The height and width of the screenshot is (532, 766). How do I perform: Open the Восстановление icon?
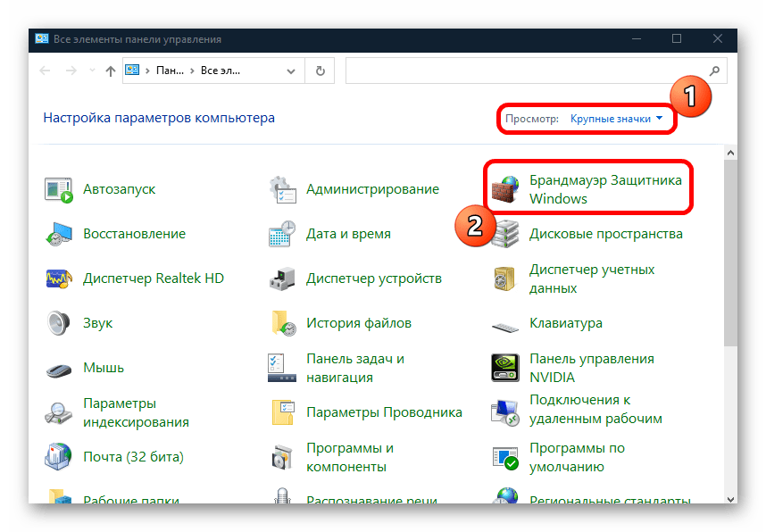(x=59, y=234)
